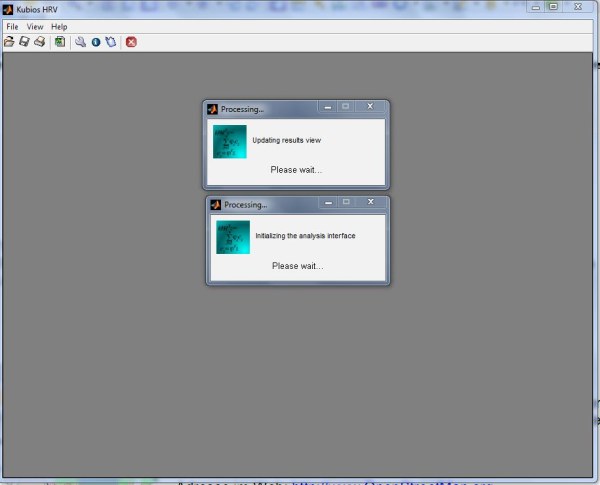Open the View menu

35,26
